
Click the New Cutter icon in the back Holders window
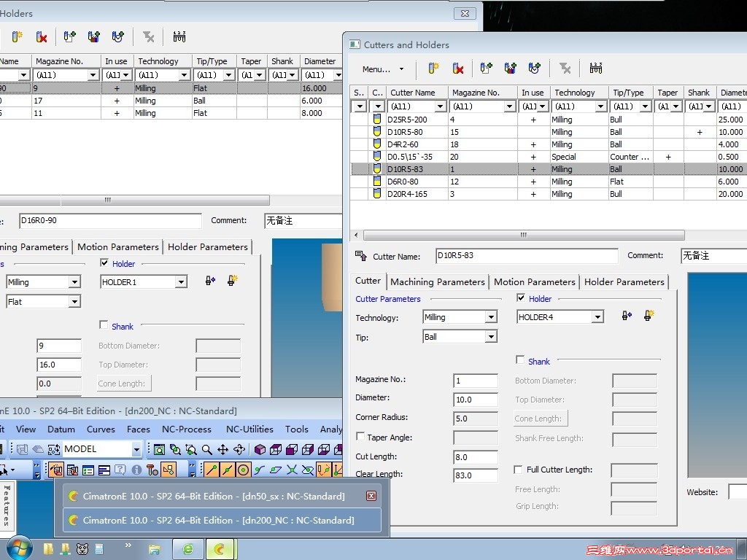18,37
